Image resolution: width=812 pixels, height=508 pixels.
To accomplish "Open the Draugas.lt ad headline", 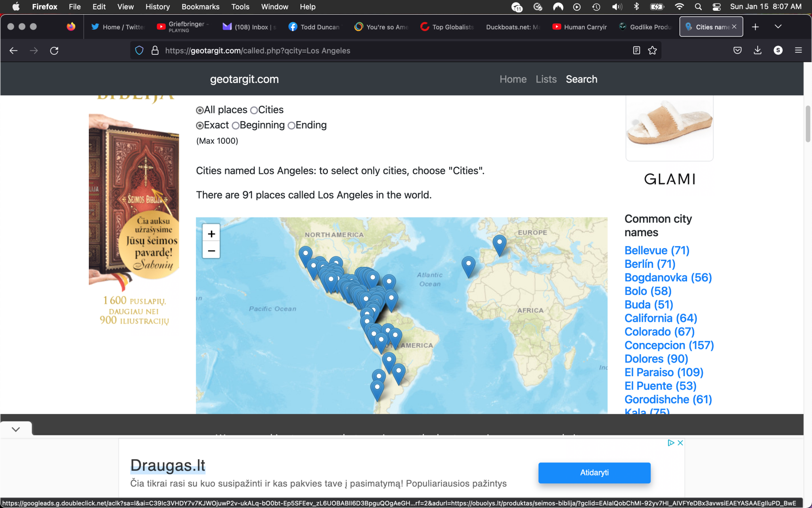I will click(x=168, y=465).
